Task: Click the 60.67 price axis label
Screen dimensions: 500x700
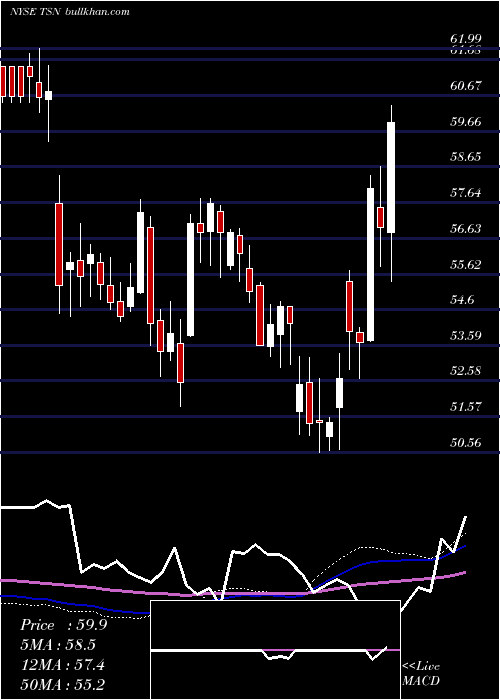Action: [465, 85]
